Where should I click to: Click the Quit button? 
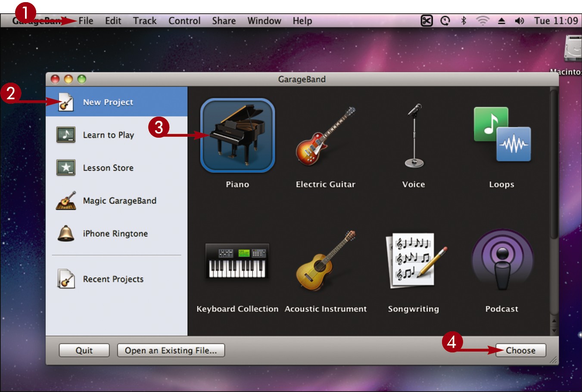click(84, 350)
